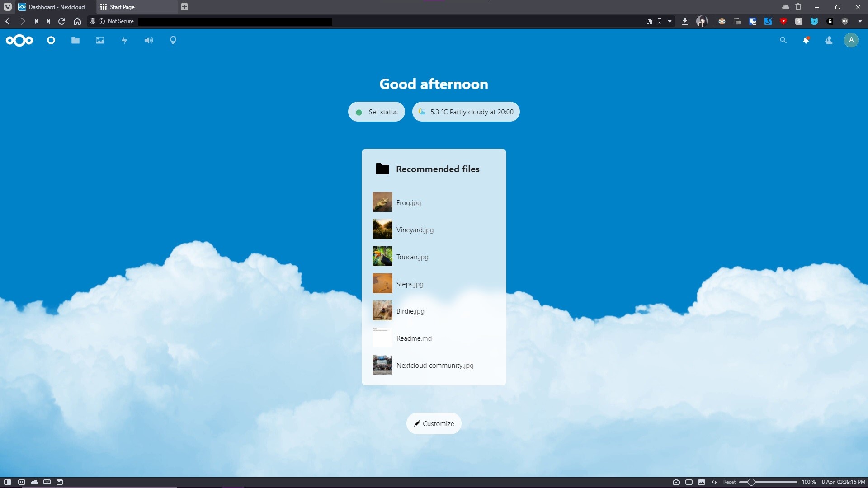Image resolution: width=868 pixels, height=488 pixels.
Task: Open the Maps location pin icon
Action: 173,40
